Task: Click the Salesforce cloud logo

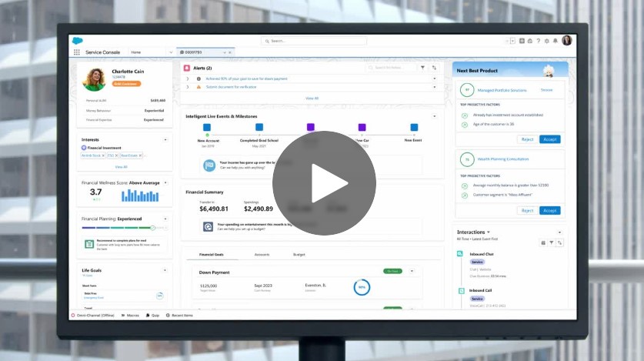Action: [x=77, y=41]
